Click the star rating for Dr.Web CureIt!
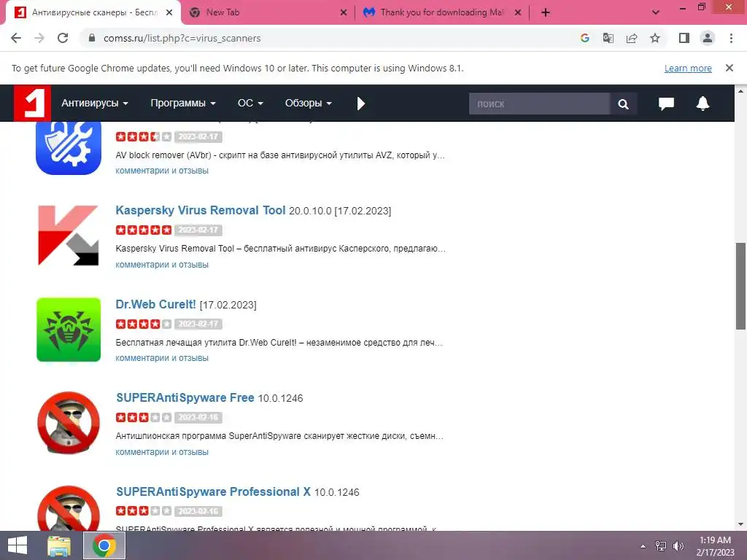This screenshot has width=747, height=560. 144,324
